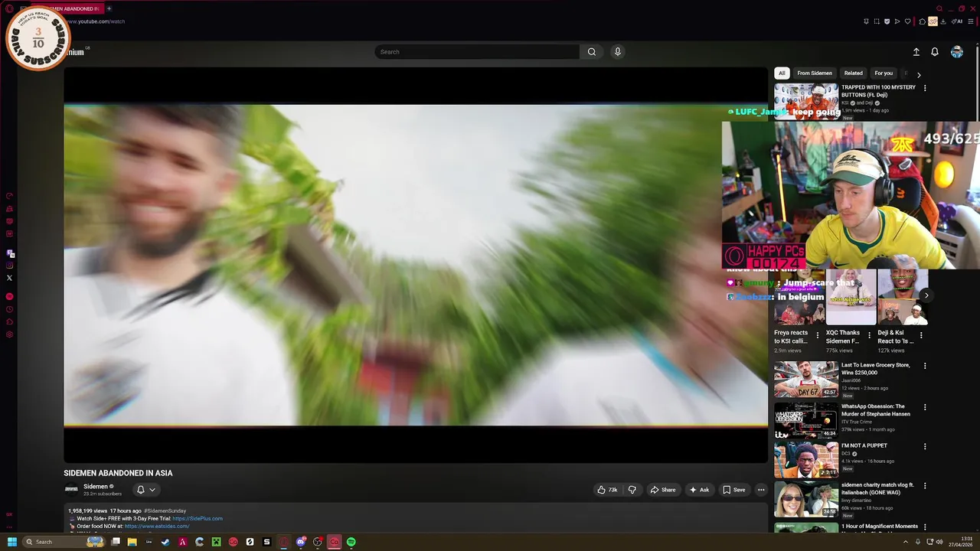Click the browser pin icon in address bar
The width and height of the screenshot is (980, 551).
point(866,21)
